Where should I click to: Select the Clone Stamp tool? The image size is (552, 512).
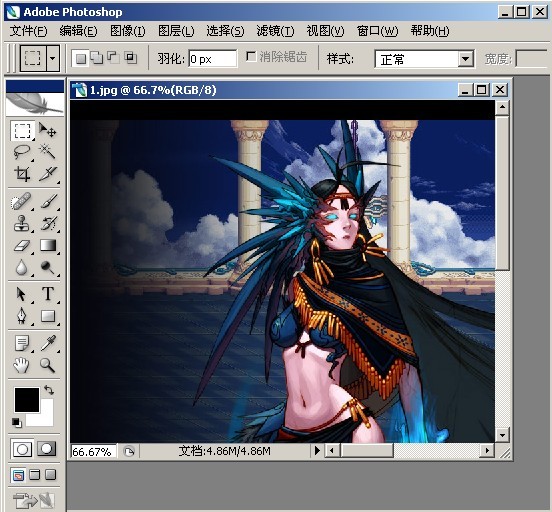(22, 223)
